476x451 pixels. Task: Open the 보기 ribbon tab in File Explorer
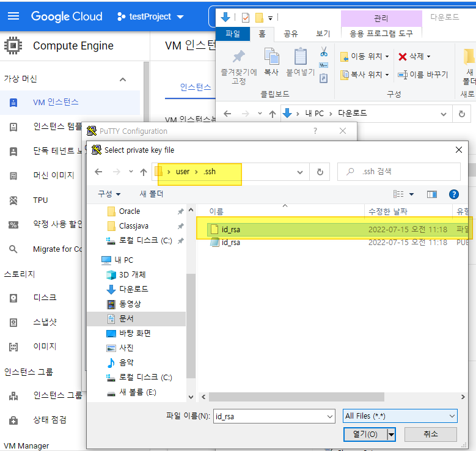(323, 34)
